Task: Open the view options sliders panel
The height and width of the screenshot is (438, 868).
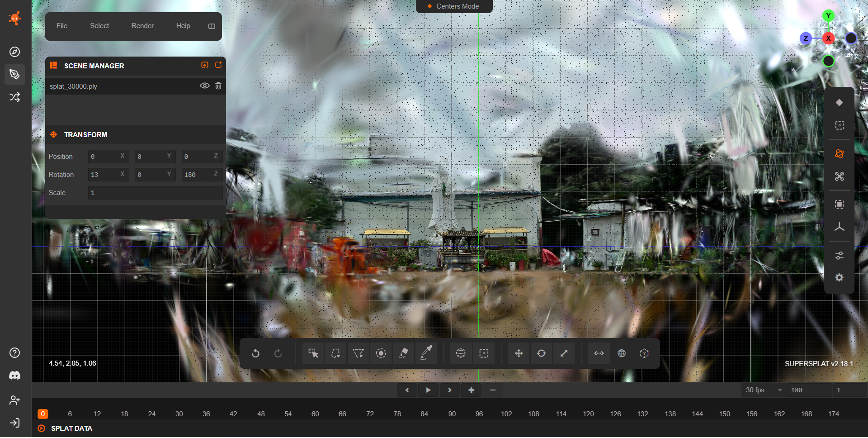Action: click(x=840, y=256)
